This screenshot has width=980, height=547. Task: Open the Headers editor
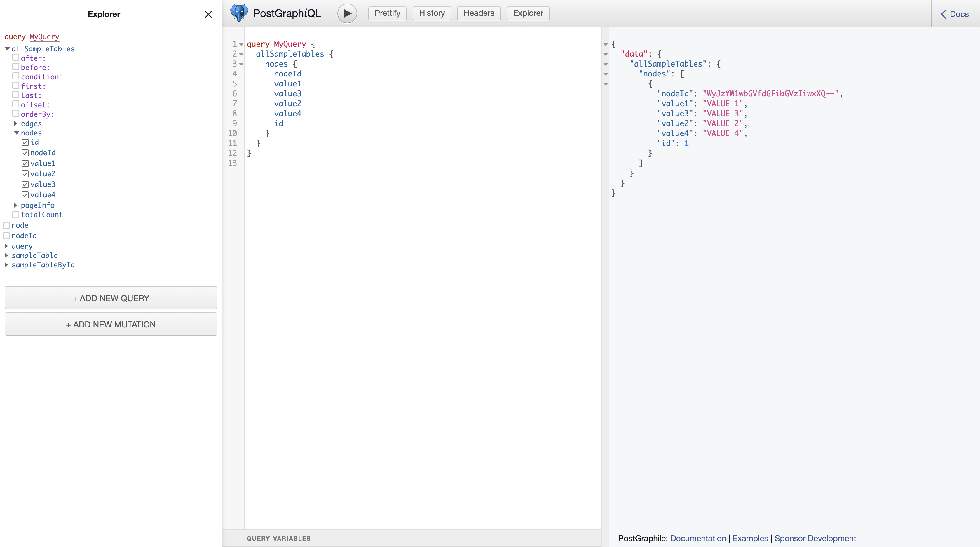(x=478, y=13)
